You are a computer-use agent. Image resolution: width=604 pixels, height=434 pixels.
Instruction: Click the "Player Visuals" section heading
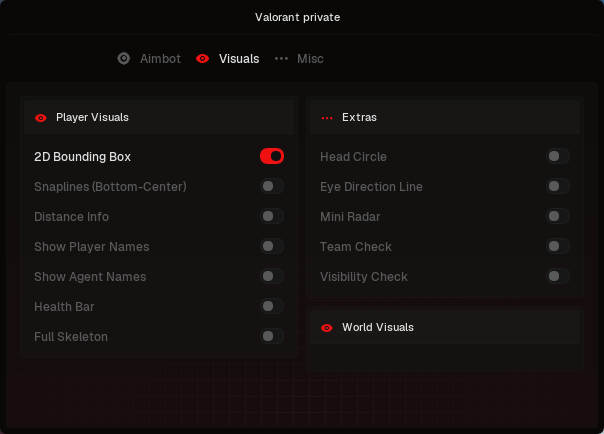(92, 117)
